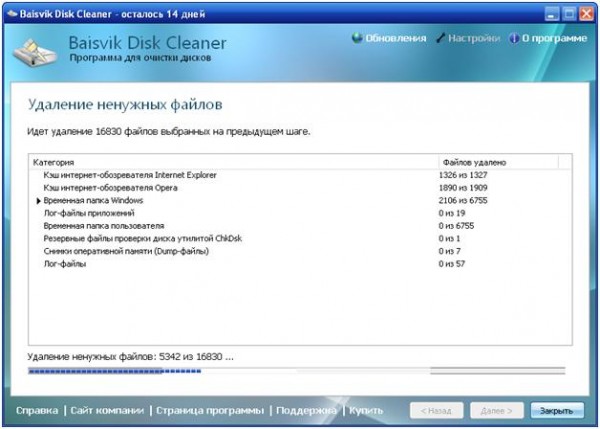Open Настройки settings link
This screenshot has height=429, width=600.
click(x=474, y=38)
